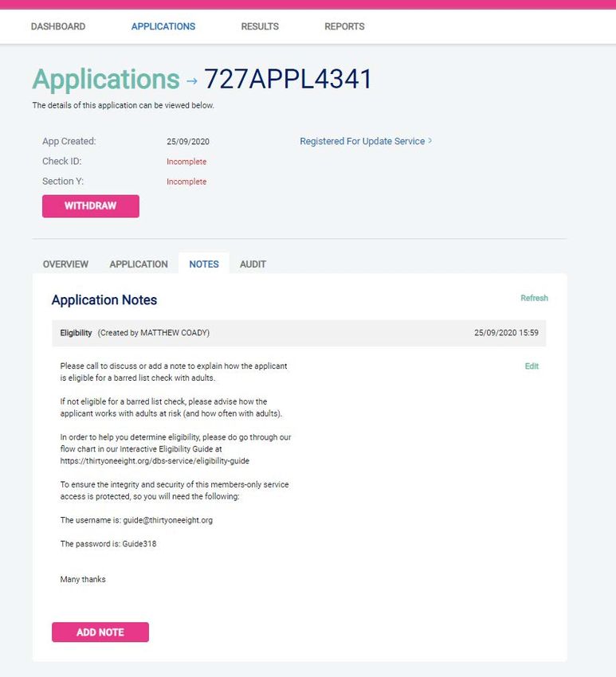Click the Check ID Incomplete status
The height and width of the screenshot is (677, 616).
click(186, 162)
